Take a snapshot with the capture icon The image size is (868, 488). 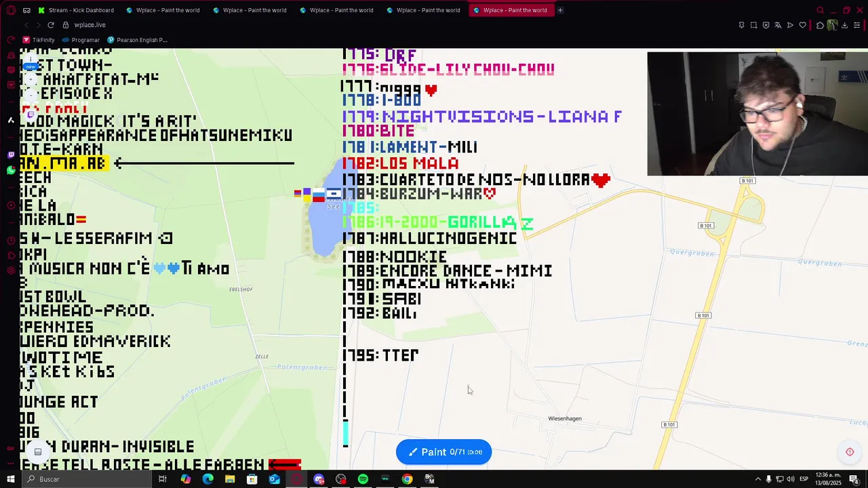753,25
